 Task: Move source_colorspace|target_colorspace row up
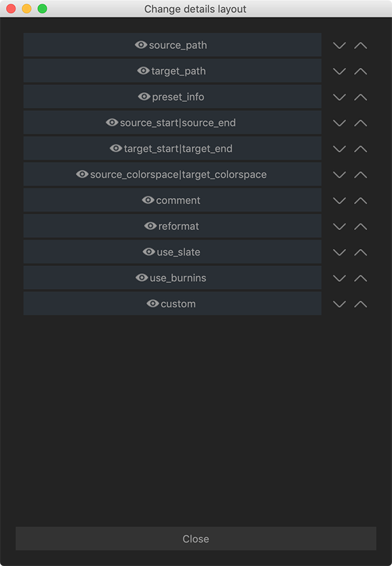361,175
